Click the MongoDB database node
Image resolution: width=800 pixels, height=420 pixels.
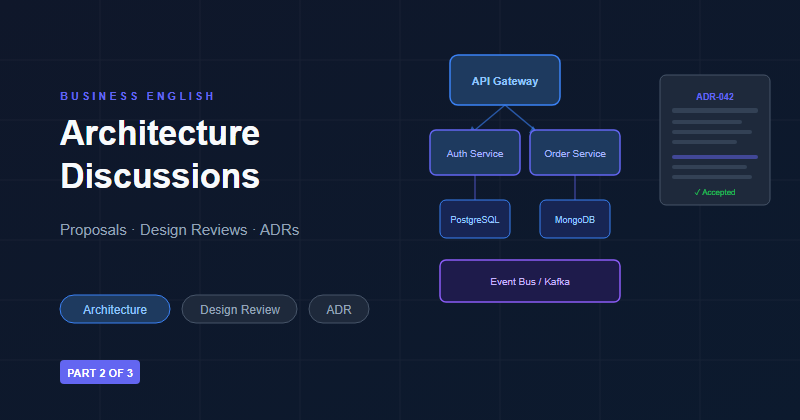pyautogui.click(x=575, y=219)
